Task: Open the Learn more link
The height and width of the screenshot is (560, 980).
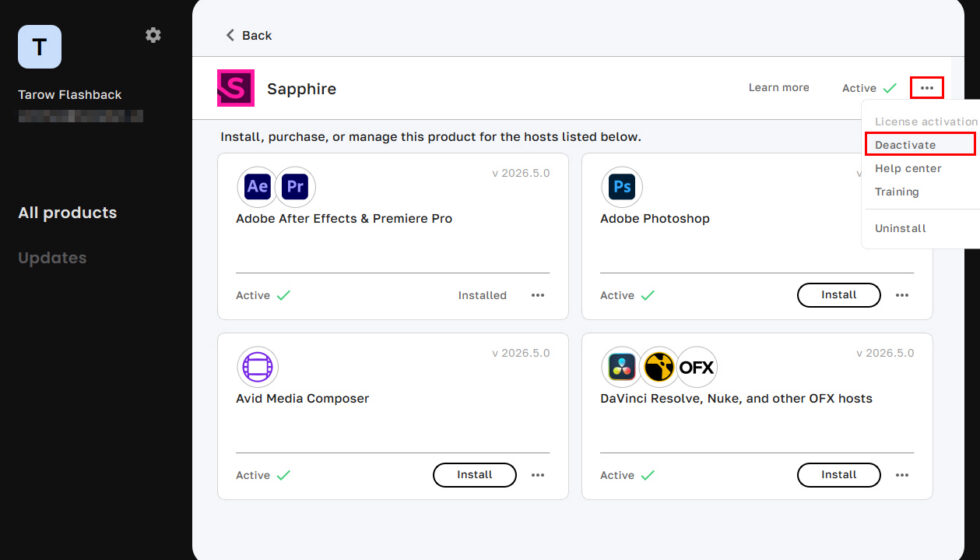Action: click(779, 88)
